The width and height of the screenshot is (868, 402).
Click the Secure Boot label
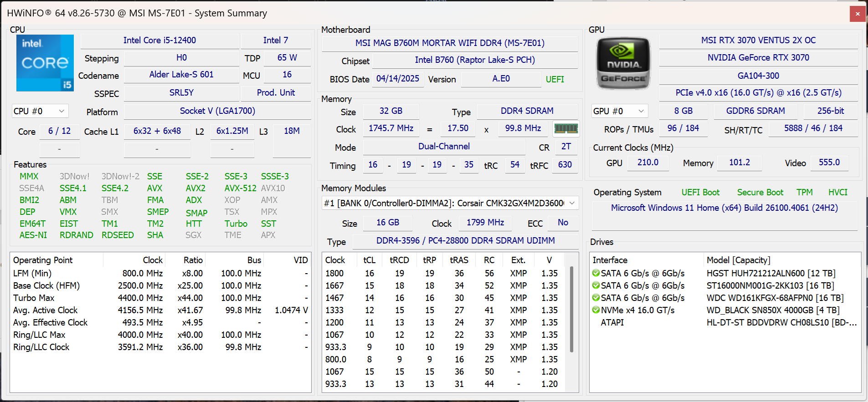click(x=760, y=193)
